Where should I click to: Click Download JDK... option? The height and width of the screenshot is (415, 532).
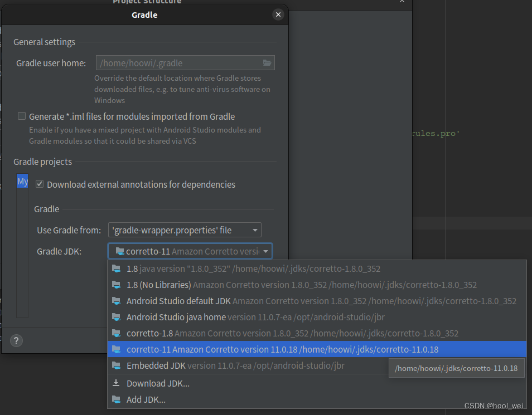click(317, 383)
